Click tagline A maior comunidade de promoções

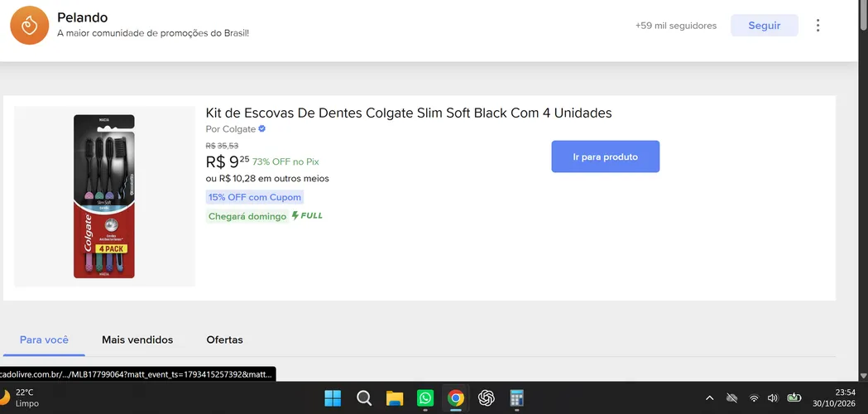pos(153,33)
